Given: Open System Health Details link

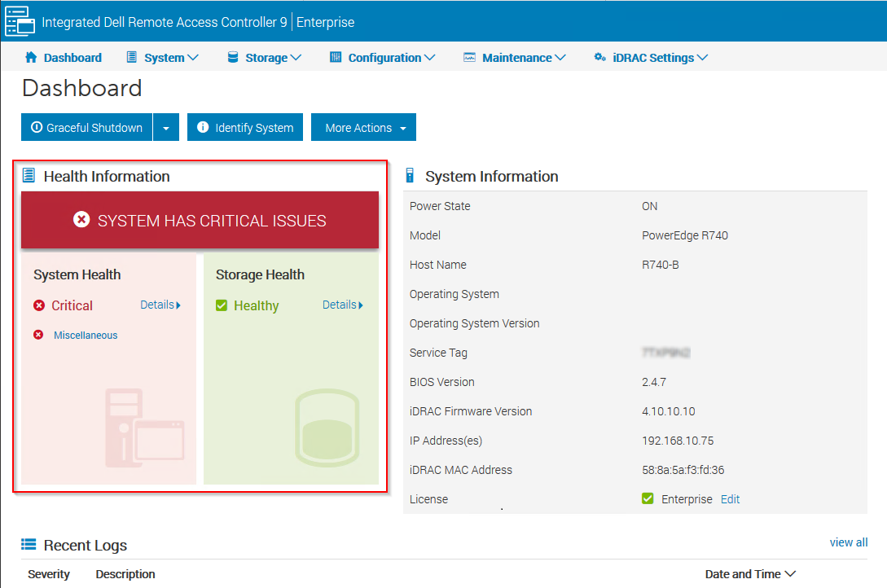Looking at the screenshot, I should (160, 305).
